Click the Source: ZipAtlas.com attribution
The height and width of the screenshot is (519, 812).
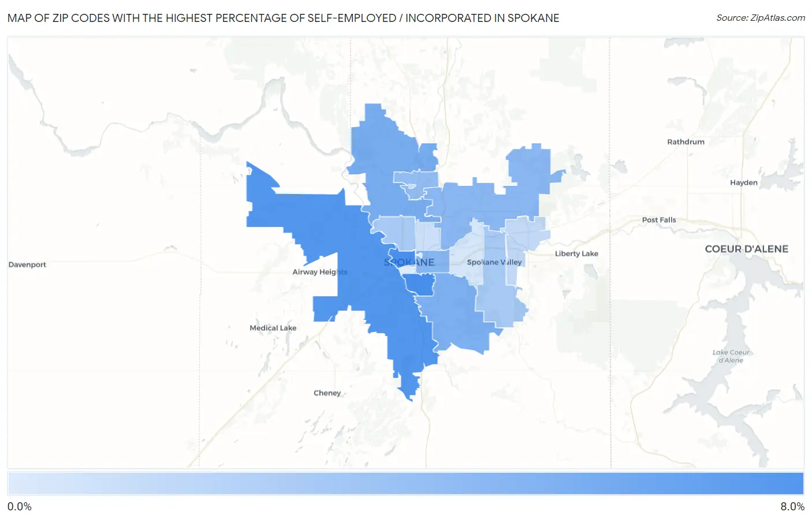click(x=761, y=18)
